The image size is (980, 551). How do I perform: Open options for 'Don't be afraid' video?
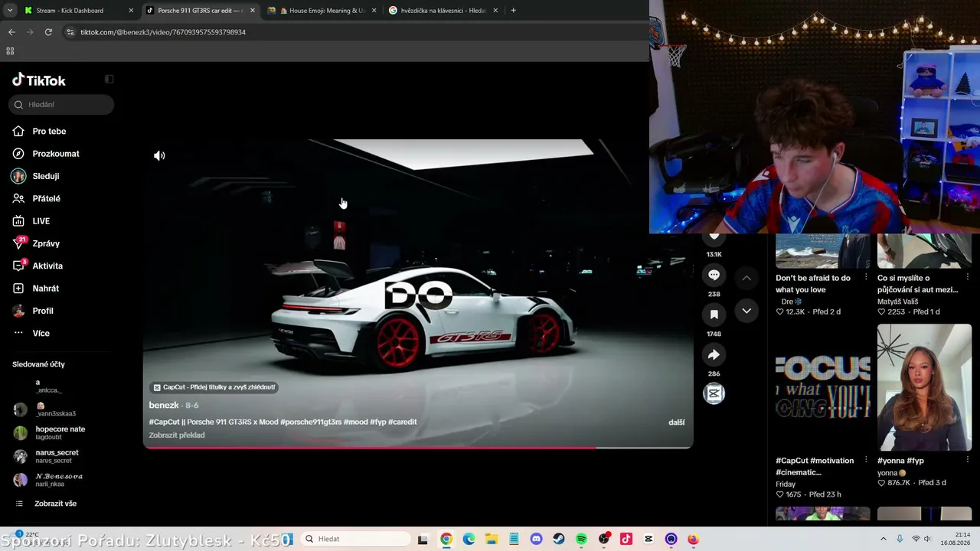pyautogui.click(x=866, y=278)
